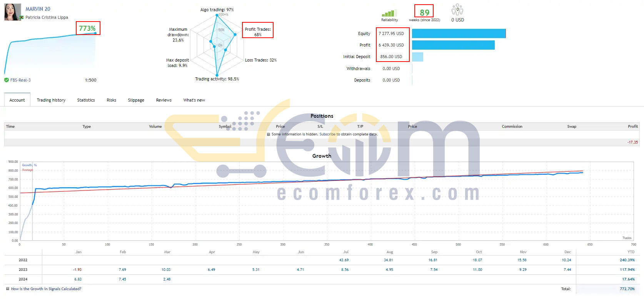Open the Slippage tab
644x299 pixels.
pyautogui.click(x=136, y=100)
